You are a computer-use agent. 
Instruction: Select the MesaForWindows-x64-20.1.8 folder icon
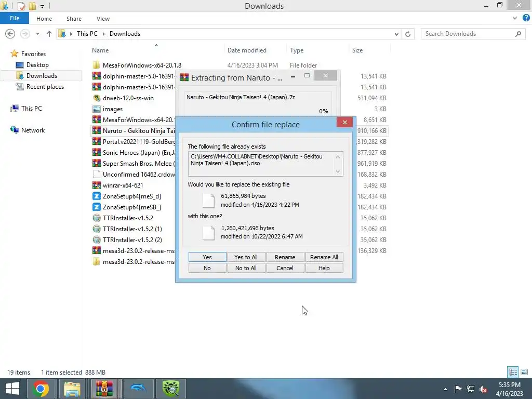(x=96, y=65)
